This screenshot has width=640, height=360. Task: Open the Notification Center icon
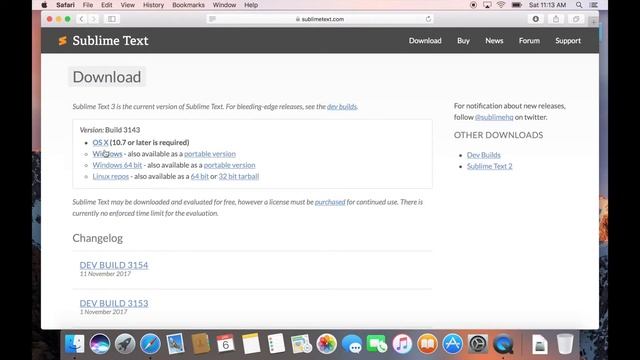[x=594, y=5]
